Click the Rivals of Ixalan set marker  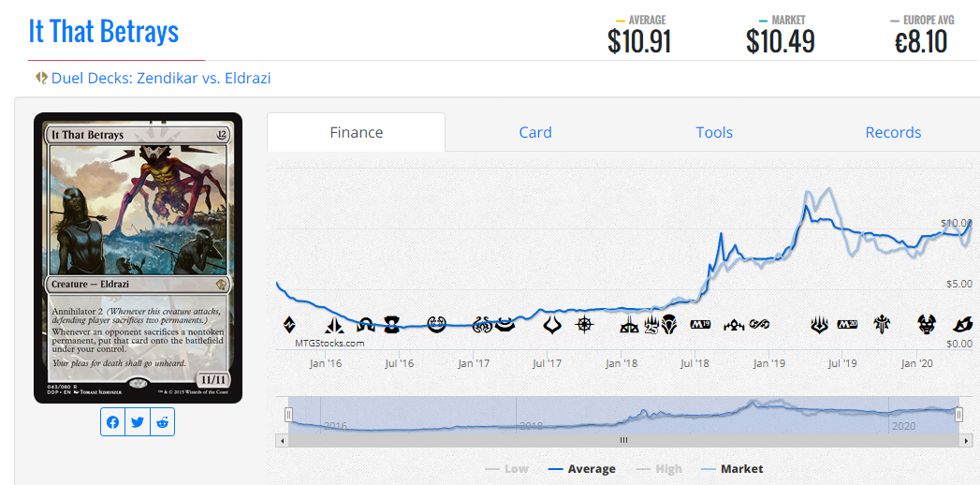pos(629,324)
